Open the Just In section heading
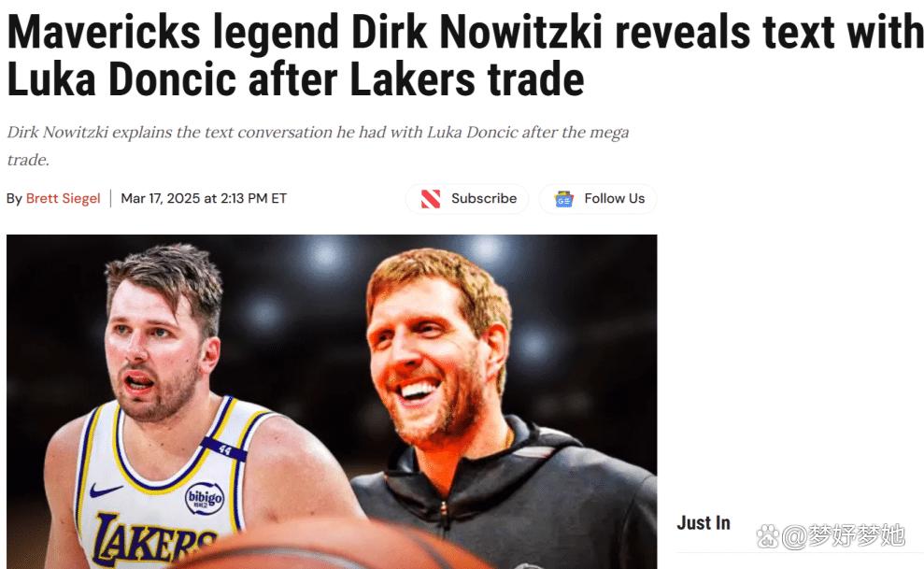The width and height of the screenshot is (924, 569). [703, 523]
